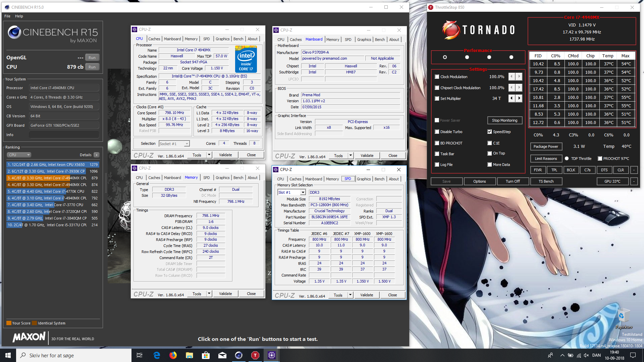Enable the C1E checkbox
This screenshot has height=362, width=644.
point(490,143)
